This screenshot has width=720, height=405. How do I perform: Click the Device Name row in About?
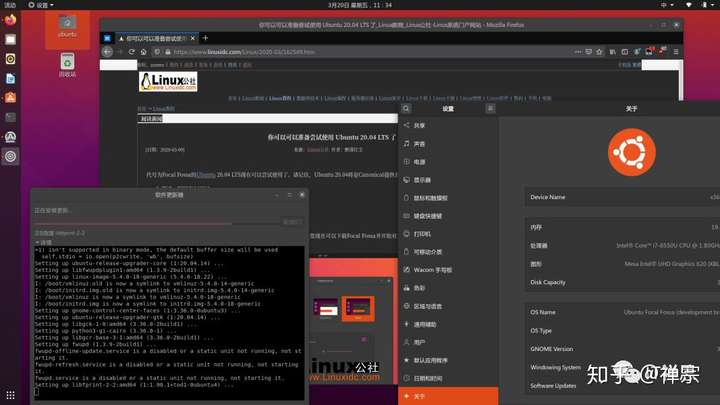tap(622, 197)
